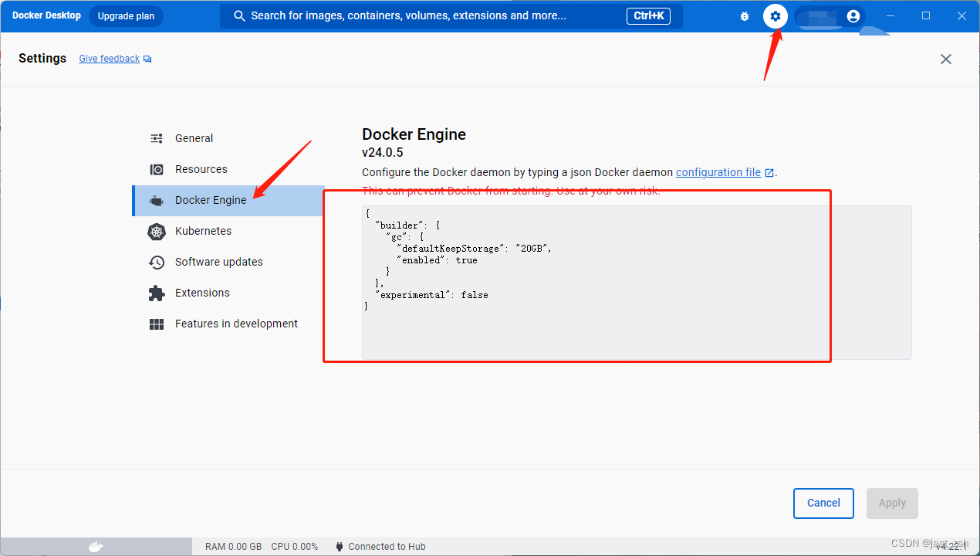
Task: Click the bug report icon in title bar
Action: pyautogui.click(x=744, y=15)
